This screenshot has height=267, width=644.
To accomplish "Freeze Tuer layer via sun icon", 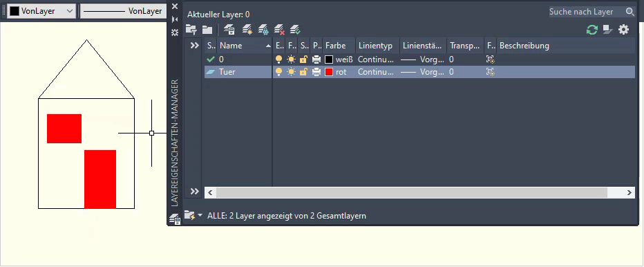I will click(x=291, y=72).
